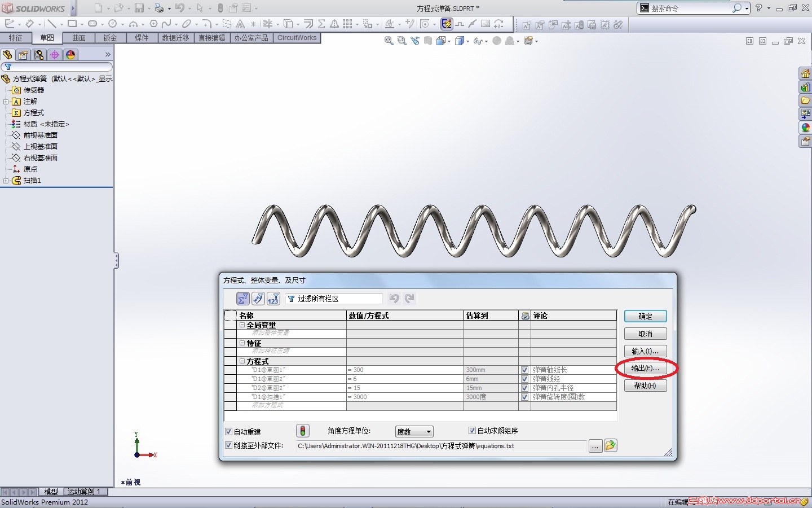Click the 取消 button

click(x=646, y=334)
